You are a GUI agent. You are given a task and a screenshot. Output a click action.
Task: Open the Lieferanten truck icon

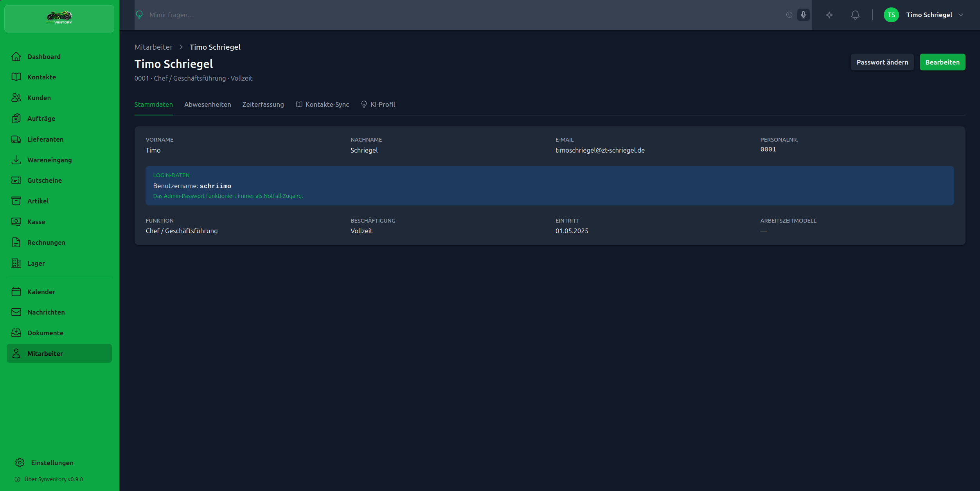tap(16, 139)
